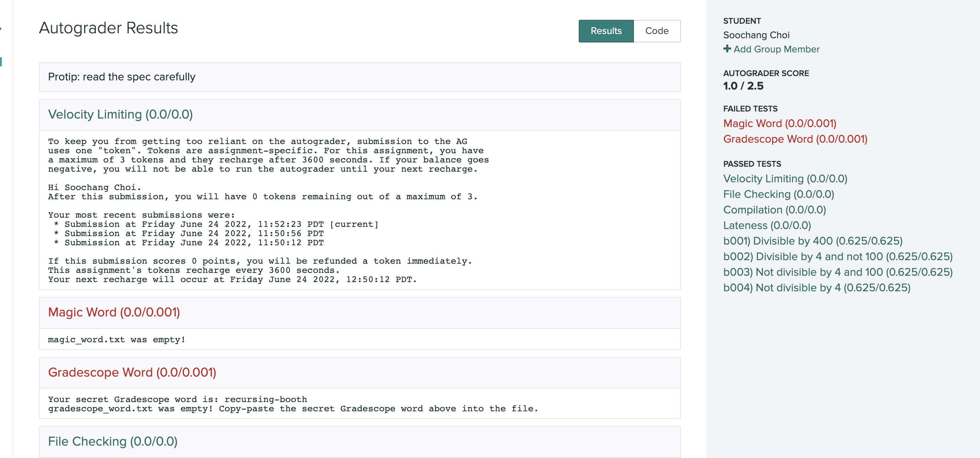Screen dimensions: 980x458
Task: Open b002 Divisible by 4 and not 100 test
Action: click(x=837, y=257)
